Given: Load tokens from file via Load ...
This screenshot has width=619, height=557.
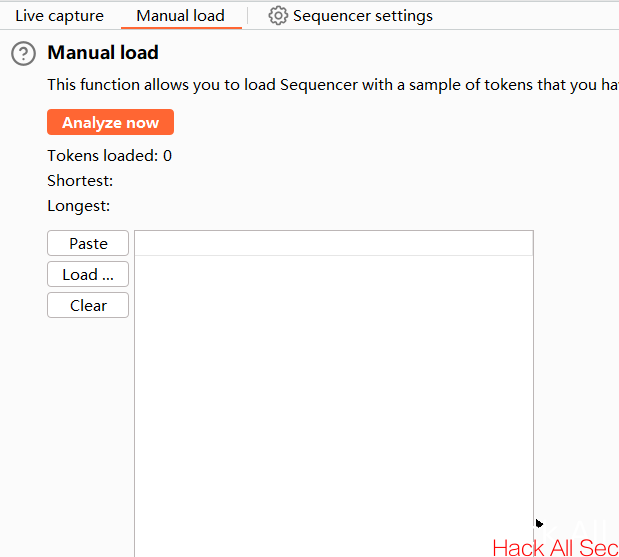Looking at the screenshot, I should point(88,274).
